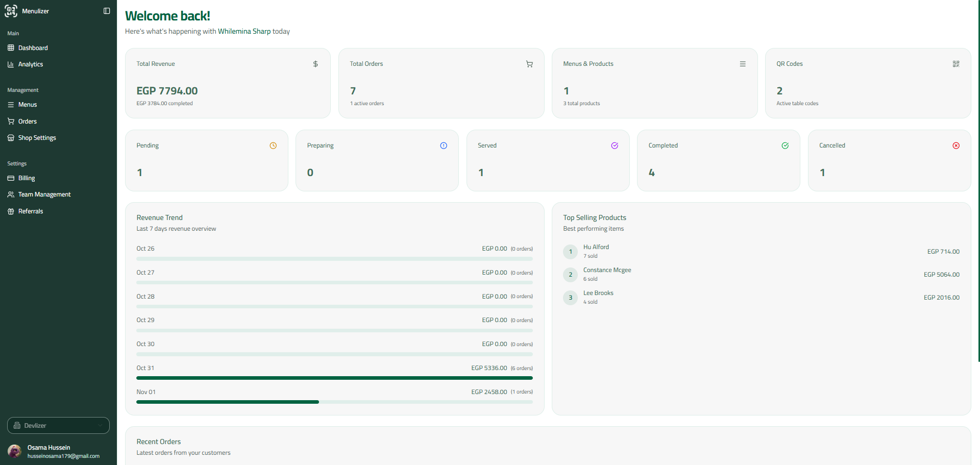Click the Menulizer logo icon

tap(11, 11)
